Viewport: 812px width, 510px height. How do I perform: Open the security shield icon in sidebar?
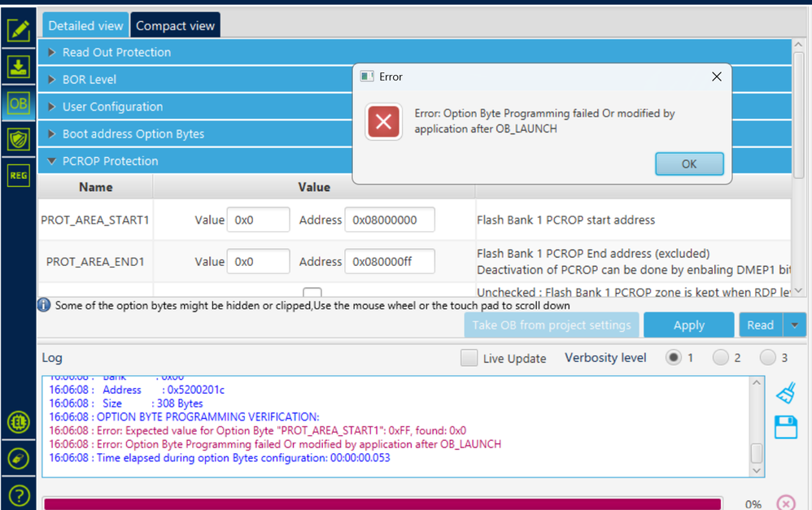[18, 139]
